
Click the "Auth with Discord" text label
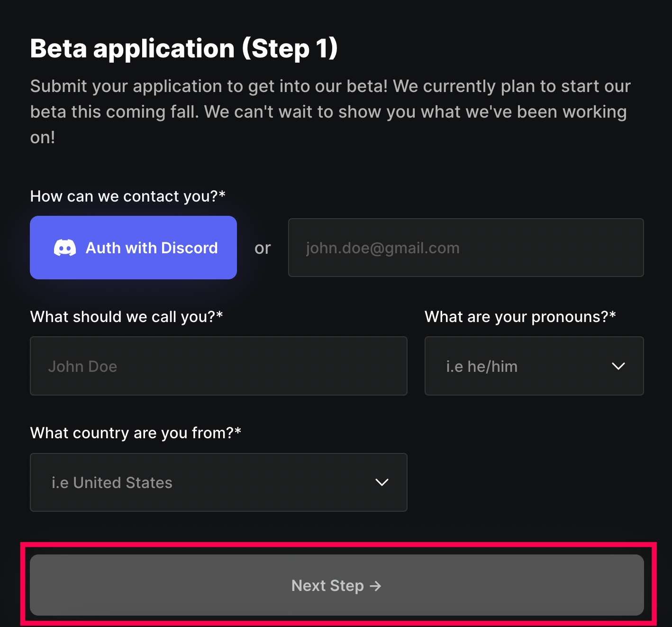click(152, 248)
